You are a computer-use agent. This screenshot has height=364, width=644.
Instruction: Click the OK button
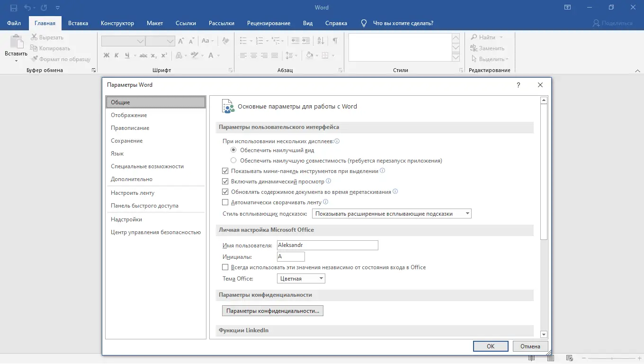[x=491, y=346]
